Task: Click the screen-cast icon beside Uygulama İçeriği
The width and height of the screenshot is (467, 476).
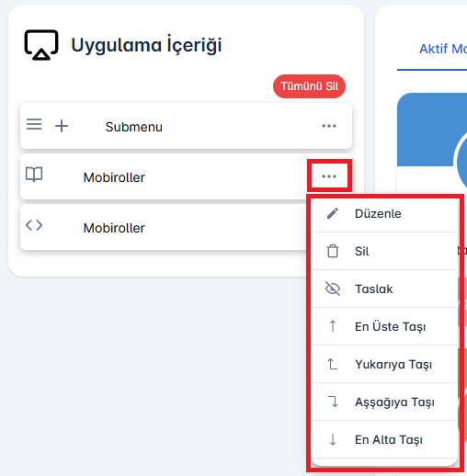Action: point(41,45)
